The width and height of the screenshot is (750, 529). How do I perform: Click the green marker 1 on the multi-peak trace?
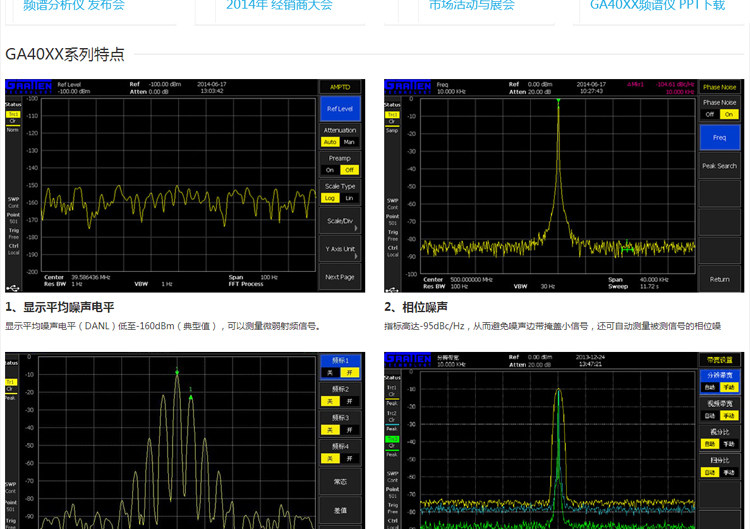tap(191, 397)
